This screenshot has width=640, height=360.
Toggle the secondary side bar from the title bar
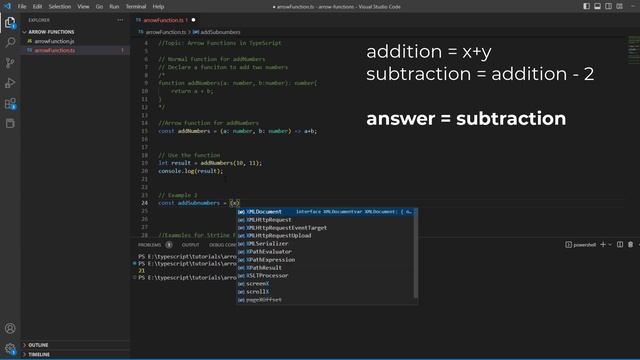[609, 6]
